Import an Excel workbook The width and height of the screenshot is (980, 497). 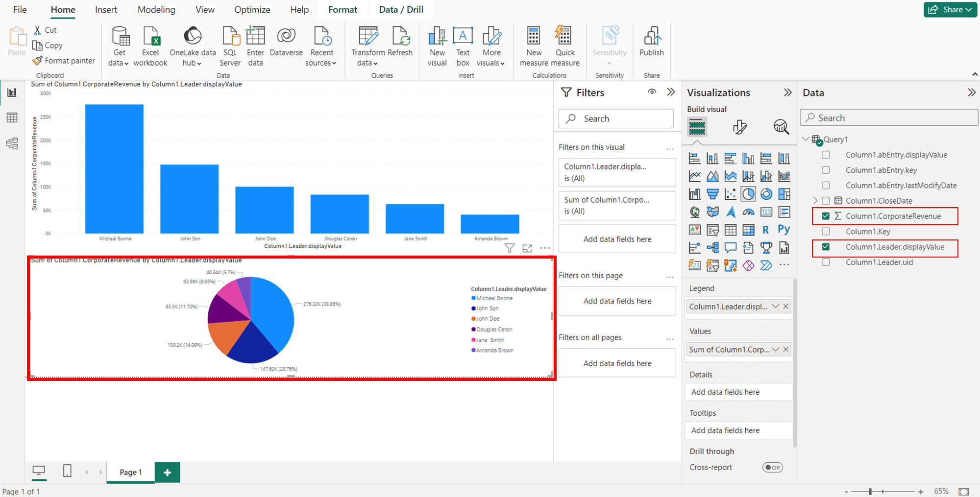click(150, 46)
